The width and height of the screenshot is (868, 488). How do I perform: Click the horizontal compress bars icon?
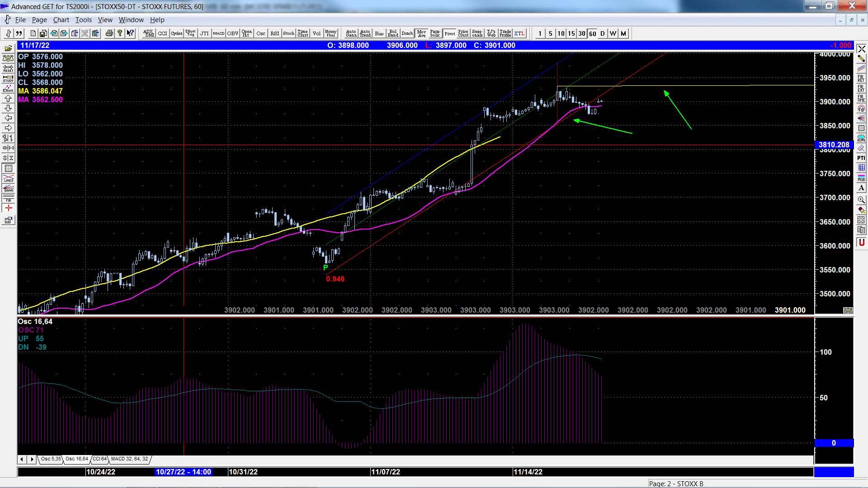[x=8, y=148]
